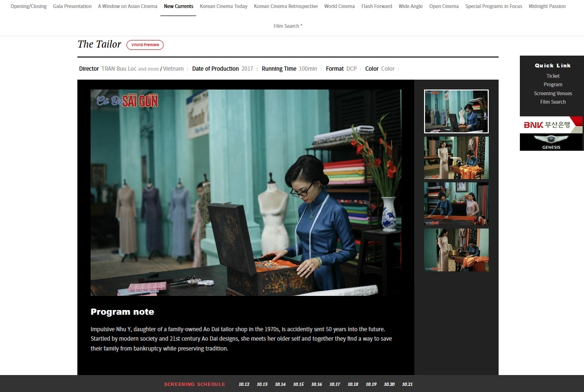
Task: Show the second film still thumbnail
Action: click(456, 158)
